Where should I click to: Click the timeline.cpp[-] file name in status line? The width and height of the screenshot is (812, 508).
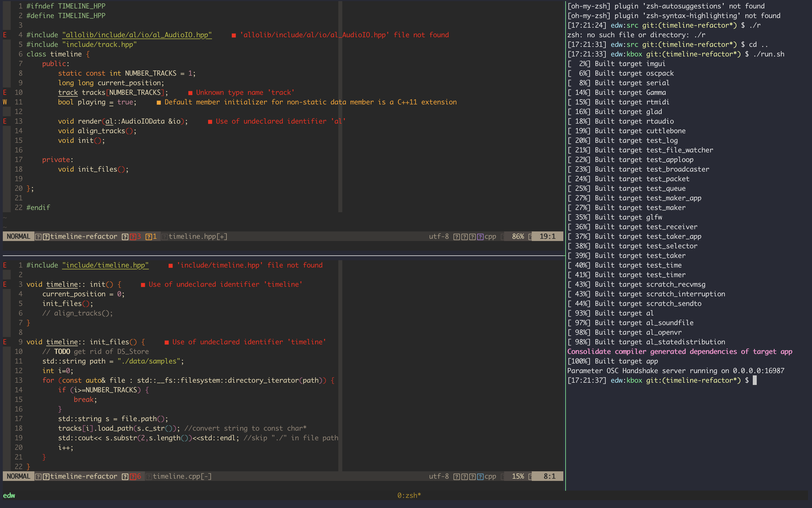pyautogui.click(x=182, y=476)
